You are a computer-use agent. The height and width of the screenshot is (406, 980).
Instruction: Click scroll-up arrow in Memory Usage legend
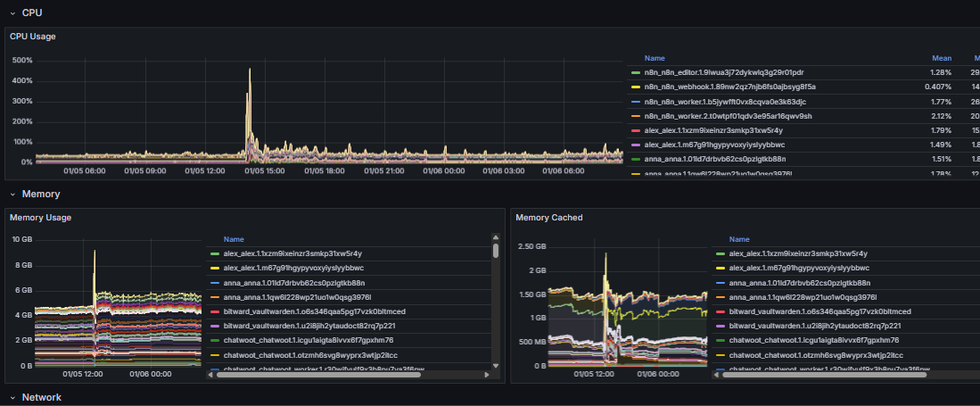[x=496, y=238]
